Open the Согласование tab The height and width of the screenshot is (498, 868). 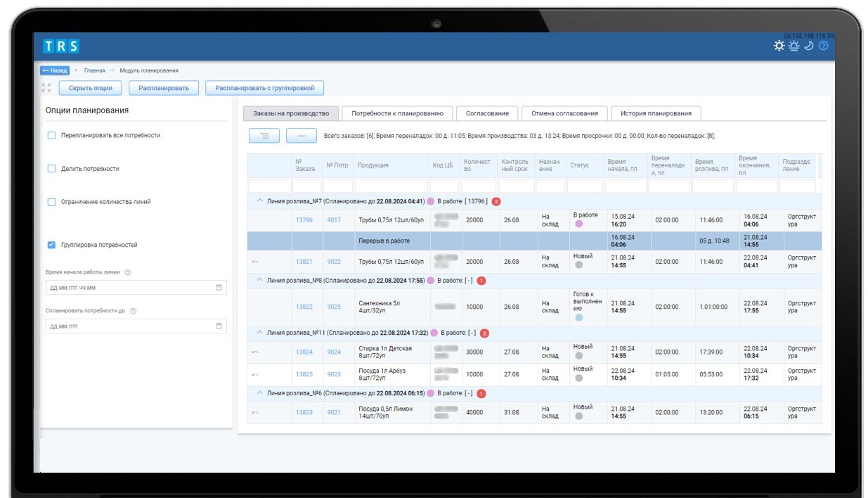pyautogui.click(x=487, y=113)
